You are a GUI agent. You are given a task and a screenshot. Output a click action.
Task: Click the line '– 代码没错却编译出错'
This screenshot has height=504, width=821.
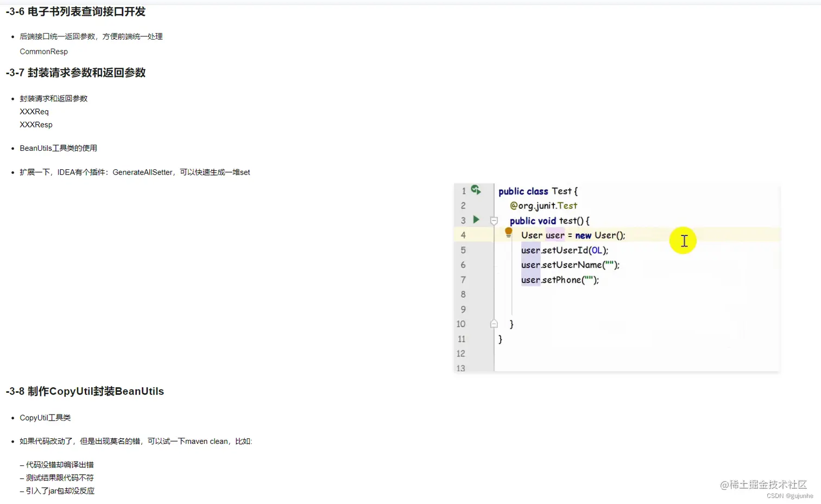pyautogui.click(x=57, y=464)
